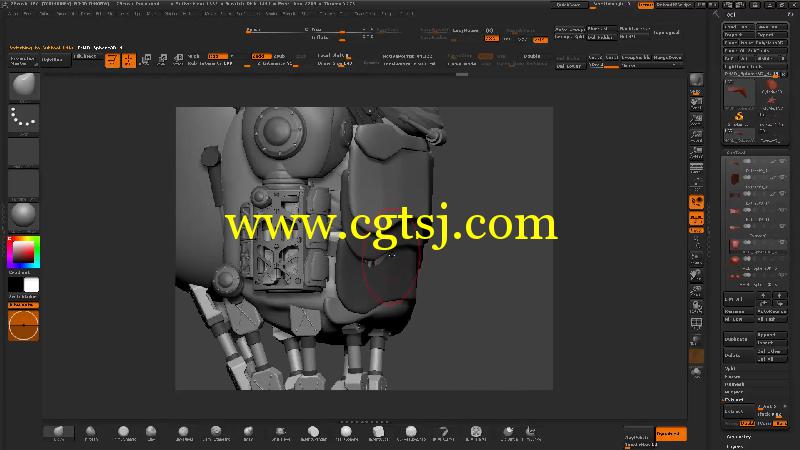
Task: Toggle the Rgb paint channel button
Action: pos(217,56)
